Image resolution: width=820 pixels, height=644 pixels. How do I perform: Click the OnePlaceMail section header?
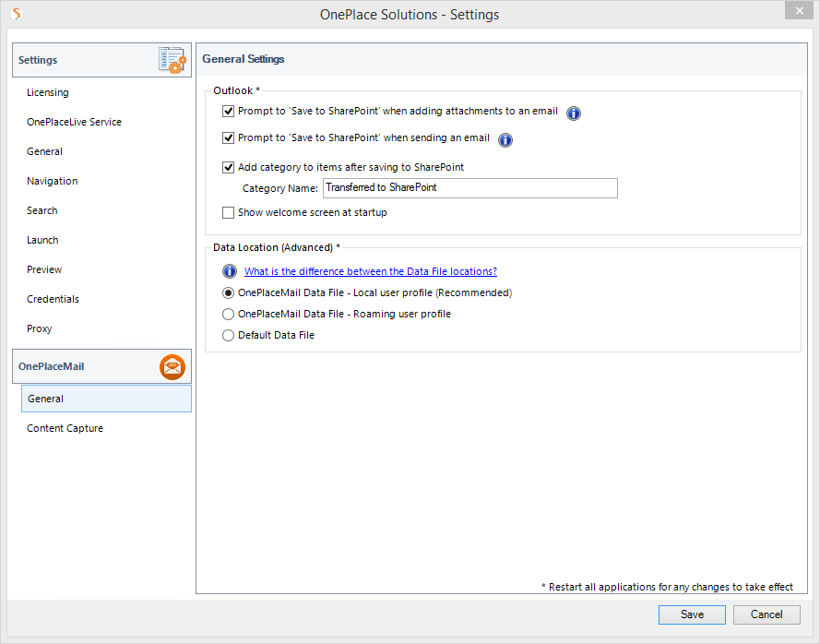(102, 366)
